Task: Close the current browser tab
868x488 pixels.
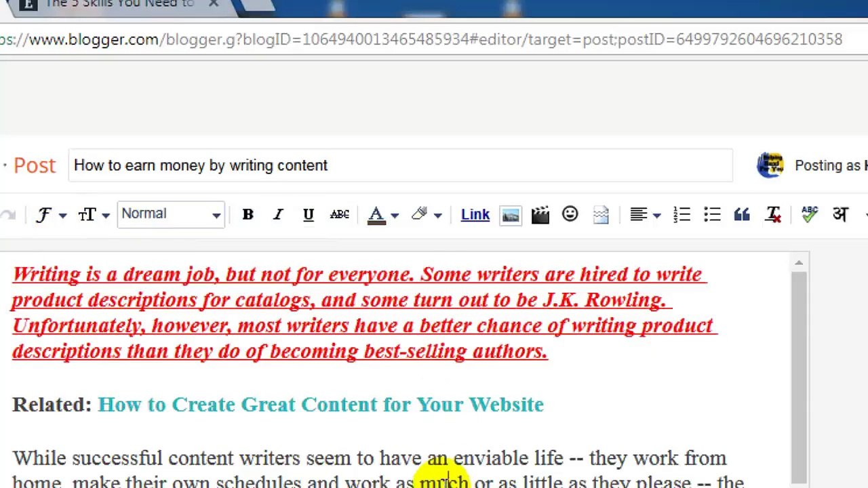Action: pos(214,4)
